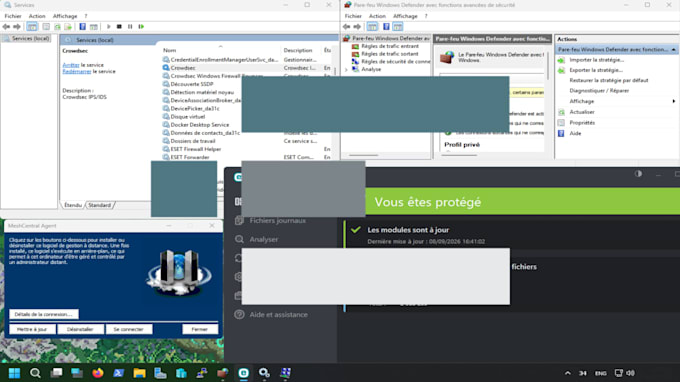The image size is (680, 382).
Task: Go back in the Firewall window toolbar
Action: (x=347, y=26)
